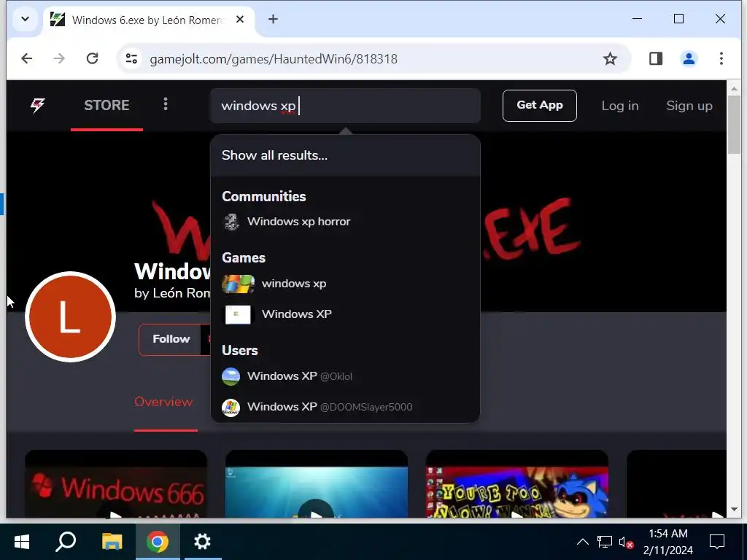
Task: Click the muted volume tray icon
Action: [626, 542]
